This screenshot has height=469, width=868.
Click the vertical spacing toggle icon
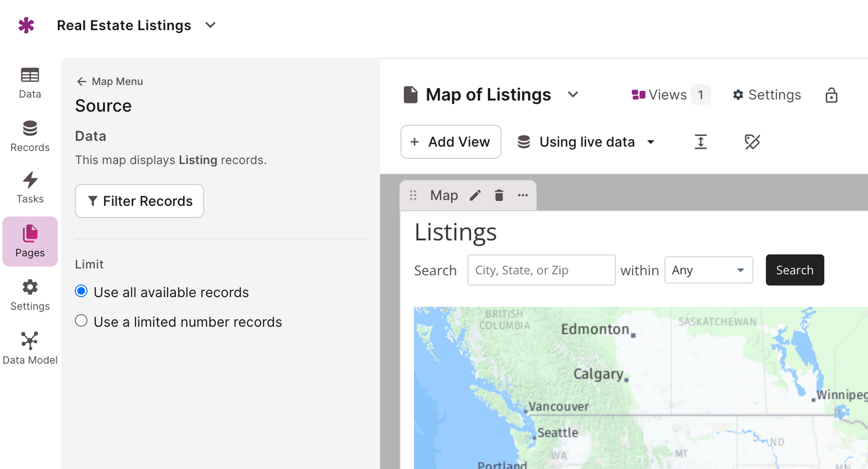click(701, 142)
